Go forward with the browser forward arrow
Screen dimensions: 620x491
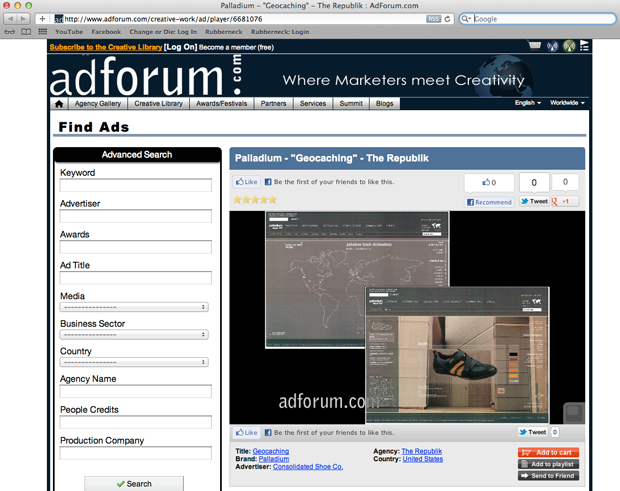pyautogui.click(x=24, y=19)
